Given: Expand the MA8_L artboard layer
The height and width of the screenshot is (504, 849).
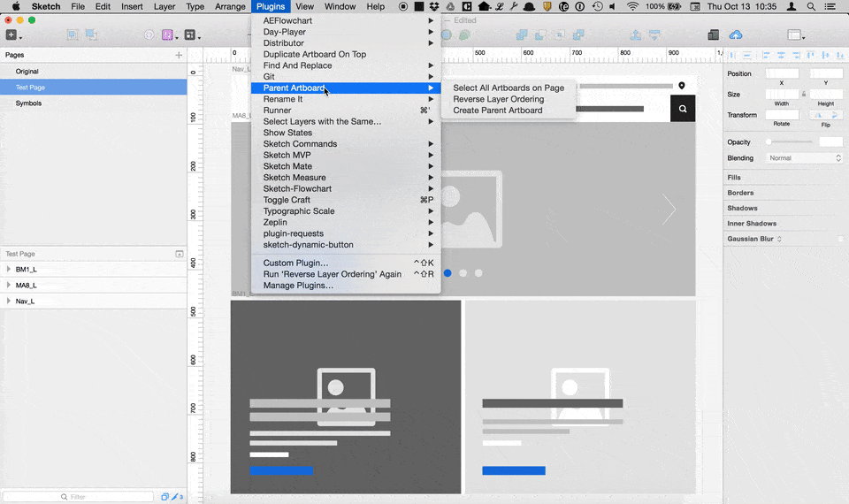Looking at the screenshot, I should [x=8, y=285].
